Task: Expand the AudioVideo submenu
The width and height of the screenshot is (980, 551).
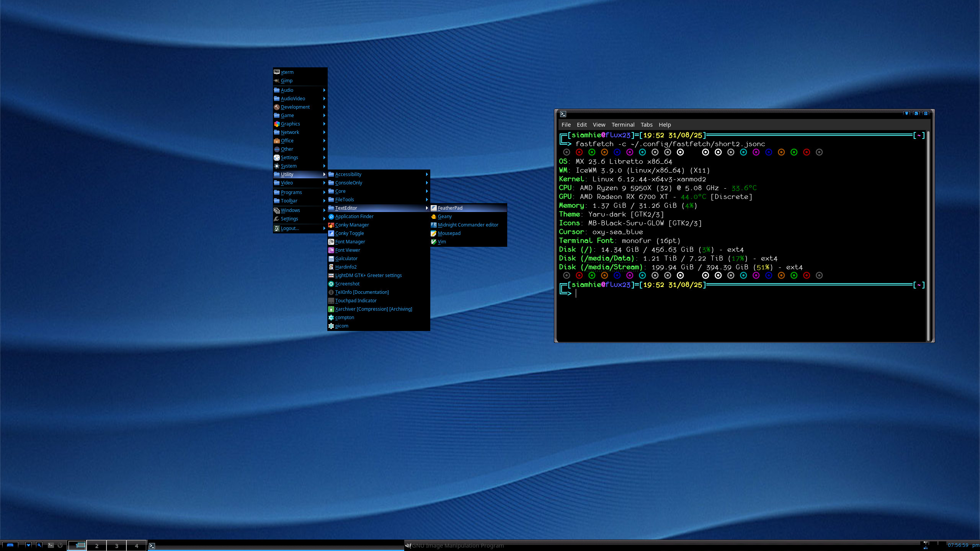Action: pos(300,99)
